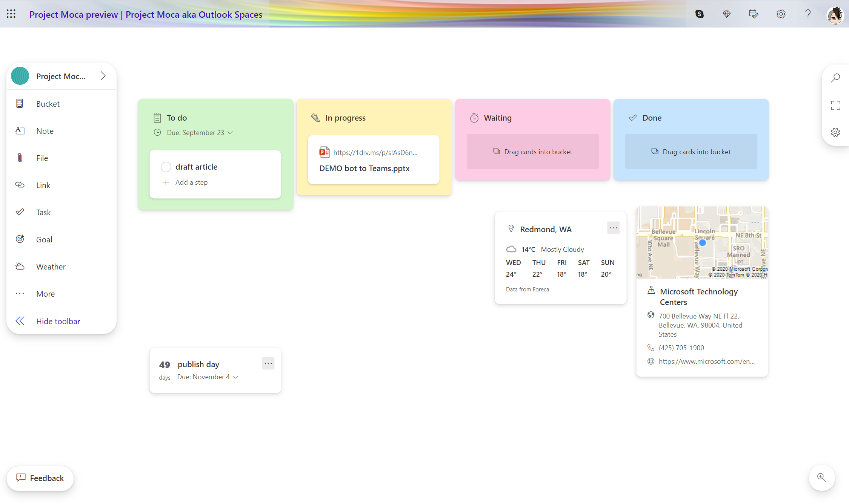Click the map thumbnail of Bellevue
The width and height of the screenshot is (849, 504).
[702, 242]
